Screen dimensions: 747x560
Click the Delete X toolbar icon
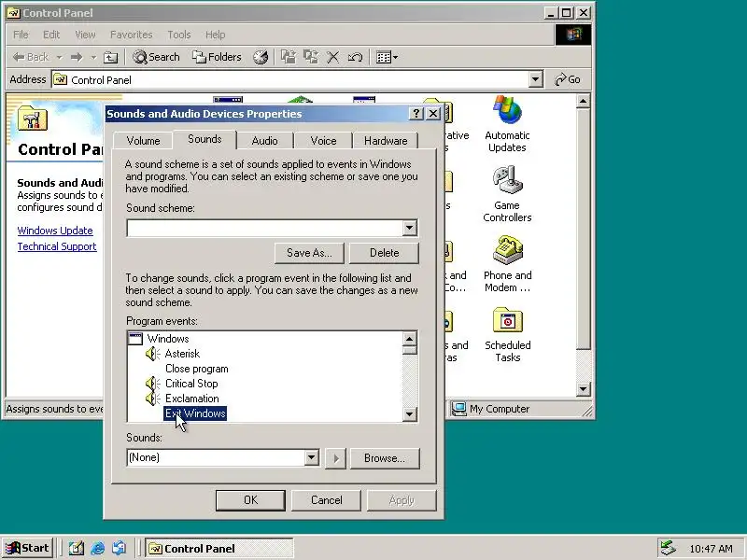coord(332,57)
